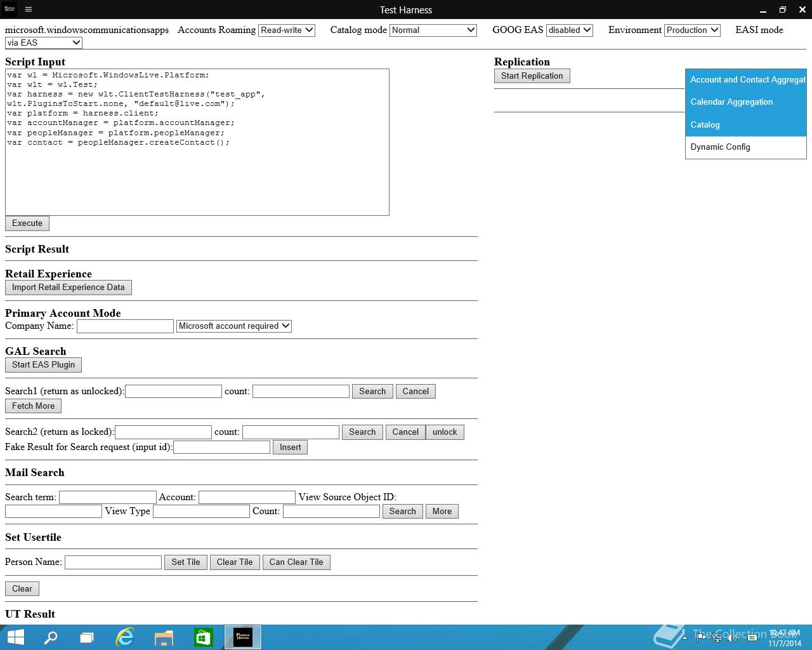The width and height of the screenshot is (812, 650).
Task: Click Can Clear Tile button
Action: 296,562
